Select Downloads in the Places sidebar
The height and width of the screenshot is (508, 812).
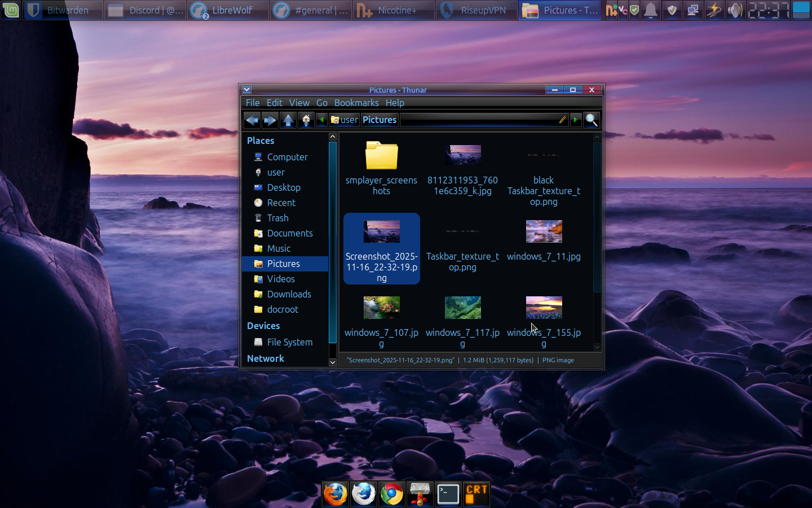point(289,294)
